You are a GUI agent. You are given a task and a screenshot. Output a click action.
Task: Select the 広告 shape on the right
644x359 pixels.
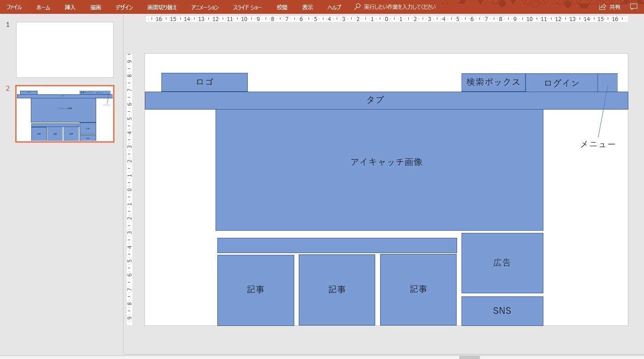[502, 263]
